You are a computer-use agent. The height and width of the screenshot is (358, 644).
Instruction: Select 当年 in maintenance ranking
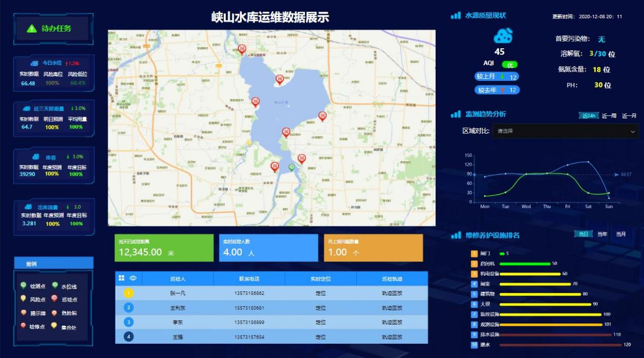(x=602, y=234)
